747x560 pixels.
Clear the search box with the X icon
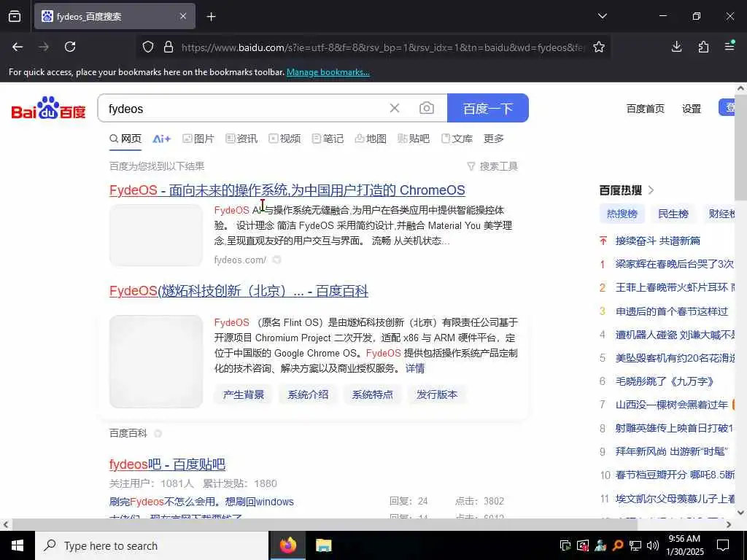(x=395, y=108)
